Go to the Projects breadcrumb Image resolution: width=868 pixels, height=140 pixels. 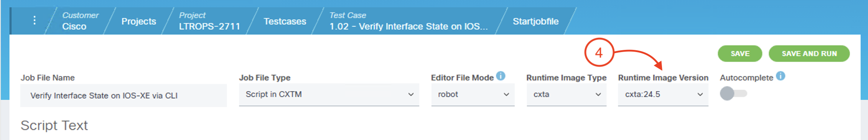(x=139, y=21)
